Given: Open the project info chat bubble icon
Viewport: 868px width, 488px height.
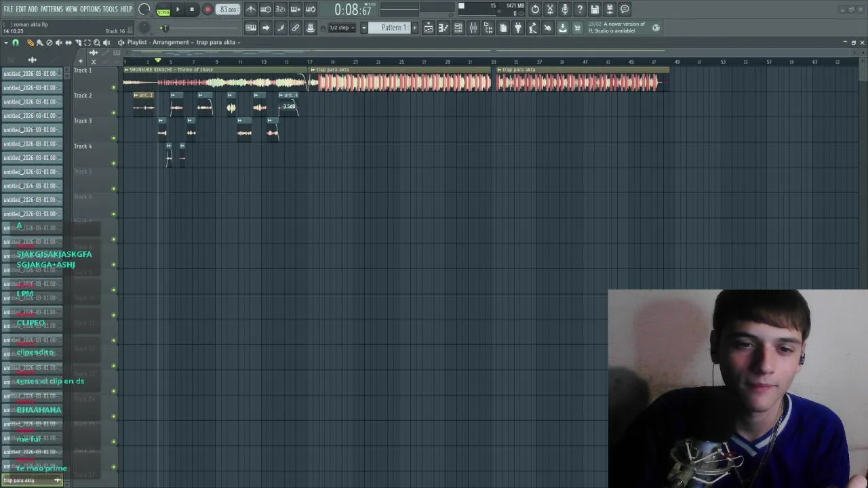Looking at the screenshot, I should 625,9.
